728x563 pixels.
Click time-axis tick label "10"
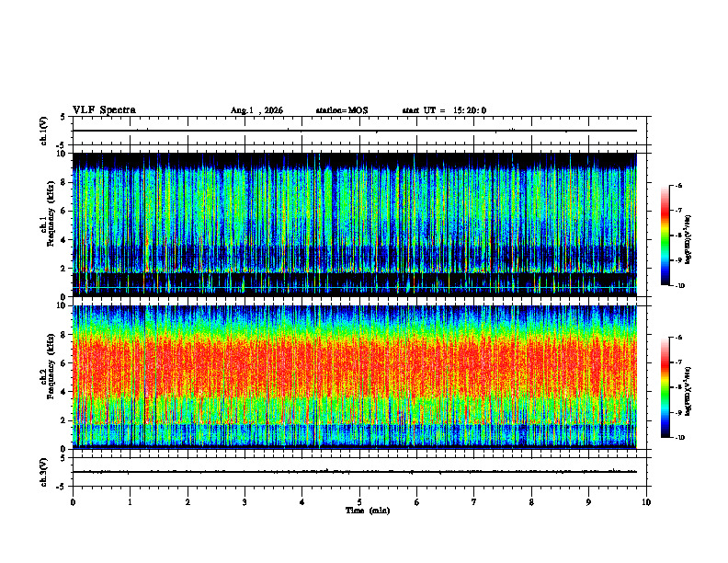tap(646, 502)
